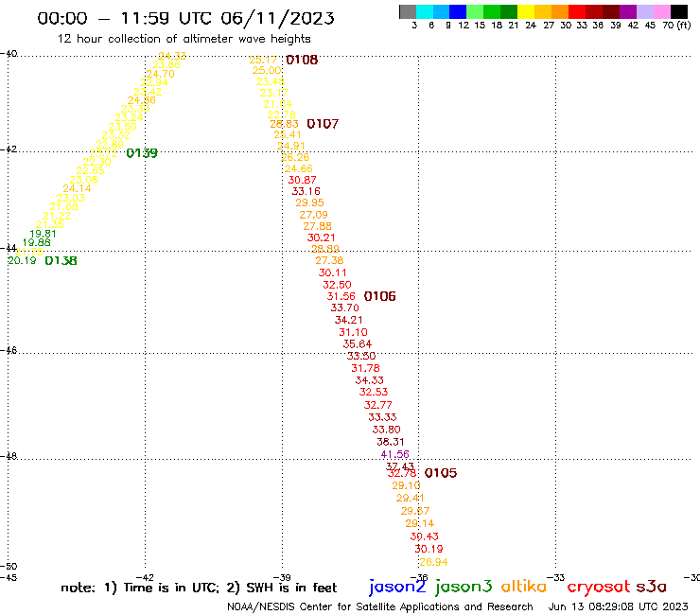Select pass number 0106

(x=380, y=296)
